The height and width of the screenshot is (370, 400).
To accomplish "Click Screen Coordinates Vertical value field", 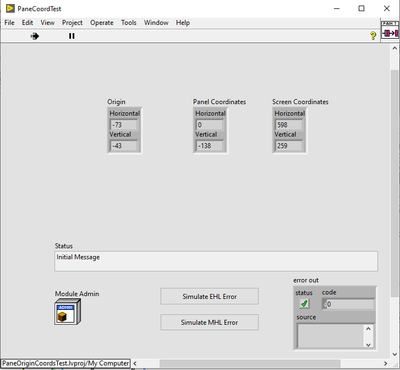I will tap(289, 146).
